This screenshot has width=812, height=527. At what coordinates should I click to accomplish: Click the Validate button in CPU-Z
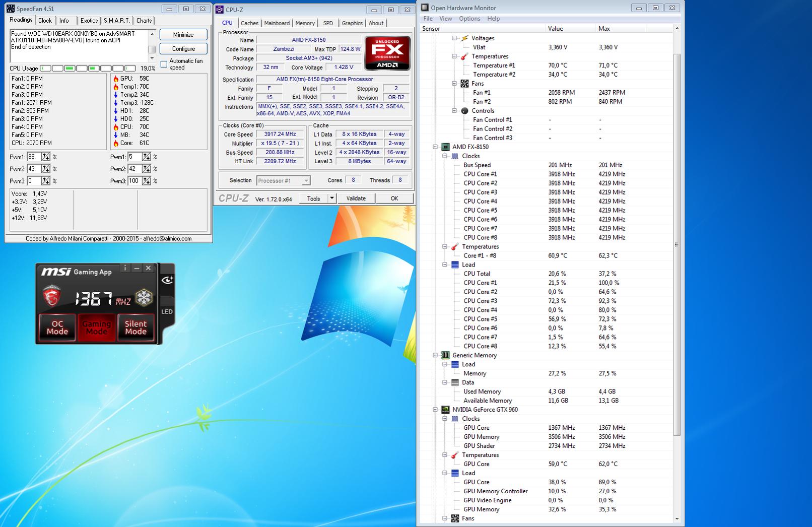coord(356,199)
